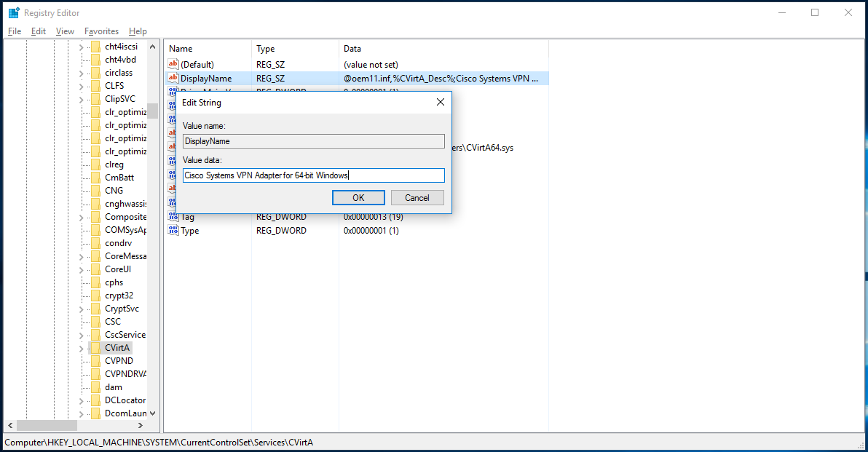This screenshot has width=868, height=452.
Task: Click Cancel in Edit String dialog
Action: click(x=417, y=197)
